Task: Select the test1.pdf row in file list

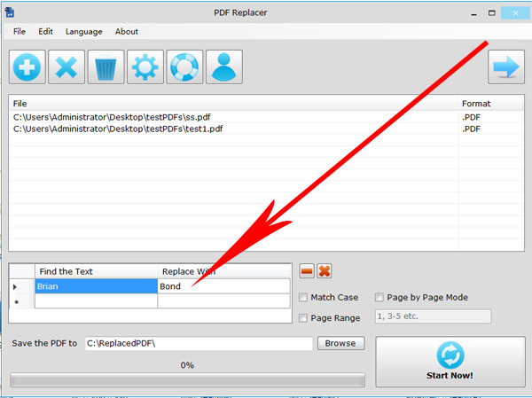Action: (266, 129)
